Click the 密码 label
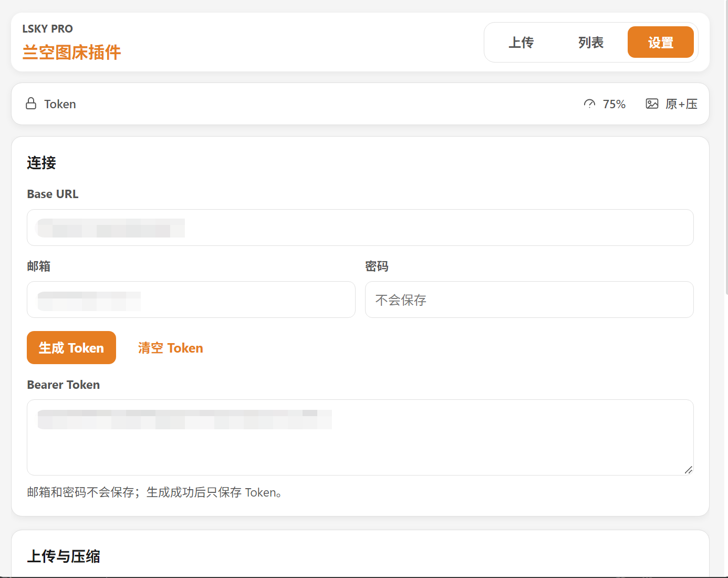The image size is (728, 578). 377,266
